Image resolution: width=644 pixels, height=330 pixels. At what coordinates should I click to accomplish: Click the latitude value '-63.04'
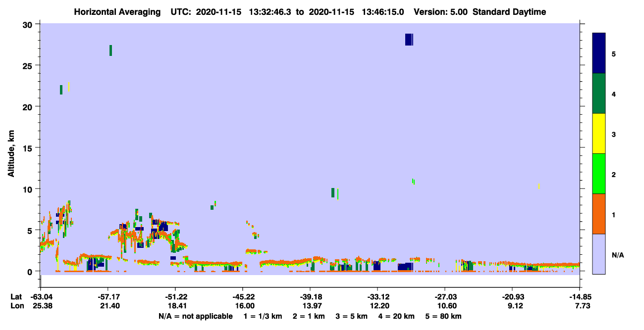pyautogui.click(x=41, y=297)
